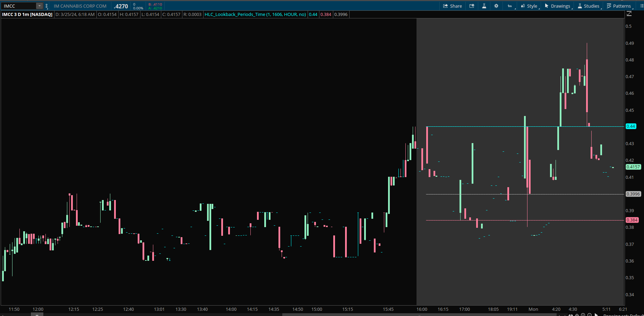Open Edit Studies via the flask icon
The image size is (644, 316).
pyautogui.click(x=484, y=6)
